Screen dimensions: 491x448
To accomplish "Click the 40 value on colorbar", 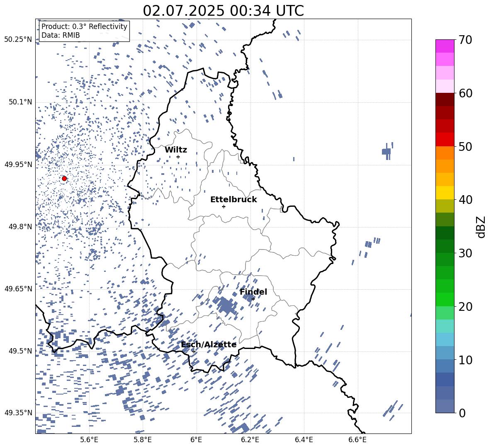I will point(465,200).
